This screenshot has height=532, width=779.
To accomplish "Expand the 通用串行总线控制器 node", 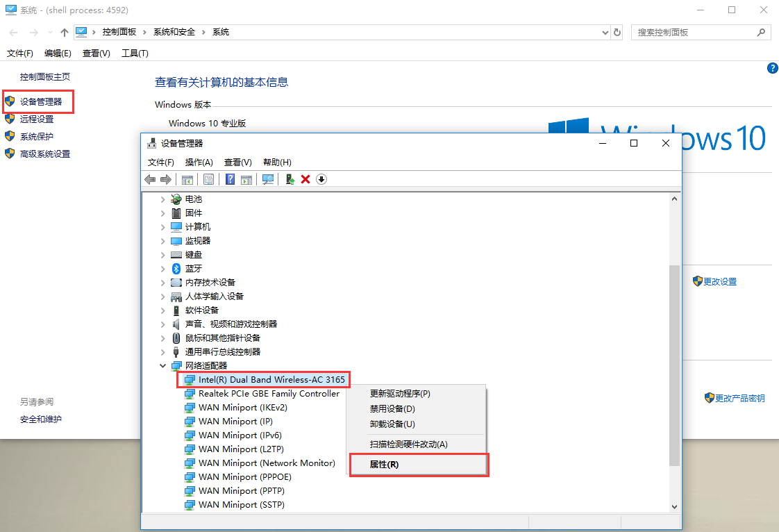I will pyautogui.click(x=163, y=352).
